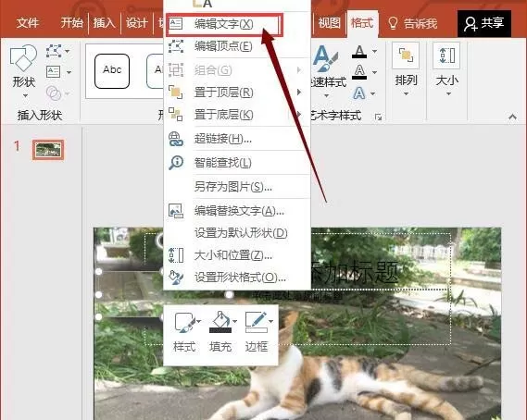527x420 pixels.
Task: Expand the text box dropdown arrow
Action: point(69,72)
